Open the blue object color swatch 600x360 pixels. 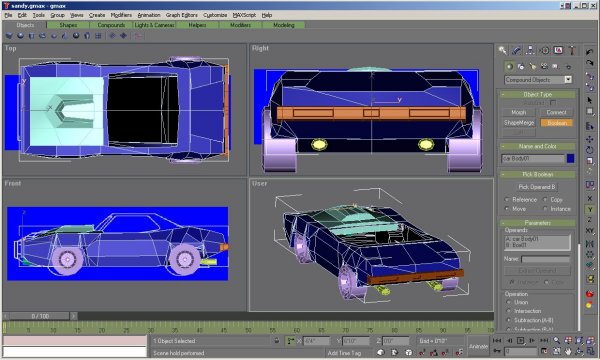570,158
